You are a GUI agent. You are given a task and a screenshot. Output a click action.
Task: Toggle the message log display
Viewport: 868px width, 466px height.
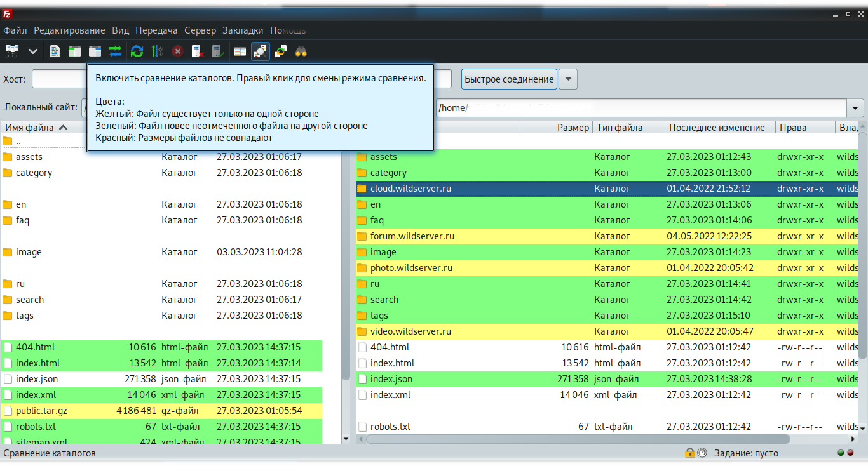55,51
